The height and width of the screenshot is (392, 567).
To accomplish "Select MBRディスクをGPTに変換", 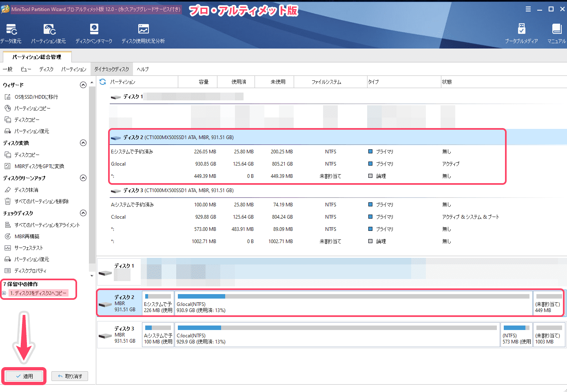I will point(39,166).
